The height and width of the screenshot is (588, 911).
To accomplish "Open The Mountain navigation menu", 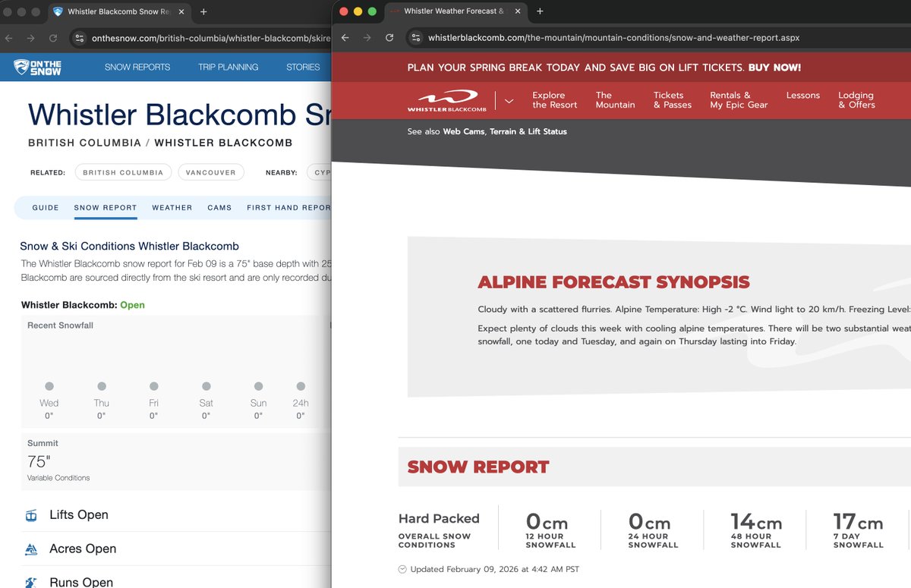I will (614, 99).
